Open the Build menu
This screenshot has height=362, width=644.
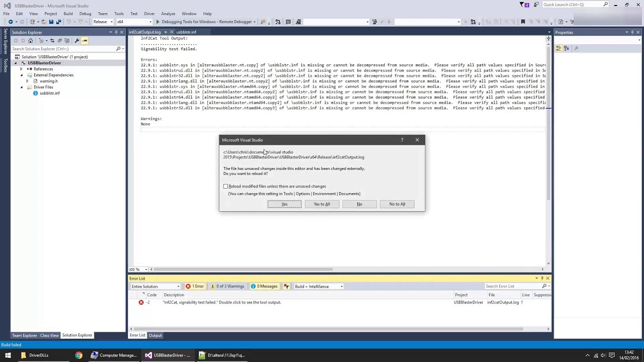68,14
